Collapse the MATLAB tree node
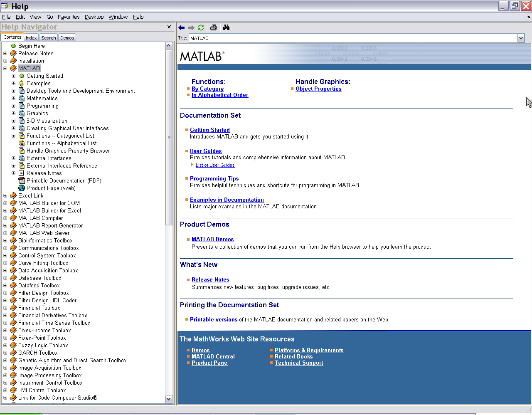The image size is (532, 415). tap(5, 68)
